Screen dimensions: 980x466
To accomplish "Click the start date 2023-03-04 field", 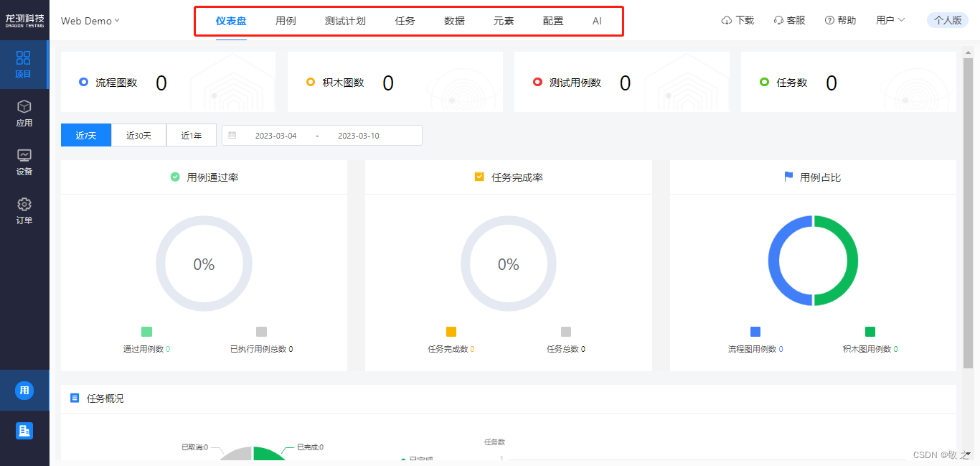I will point(276,136).
